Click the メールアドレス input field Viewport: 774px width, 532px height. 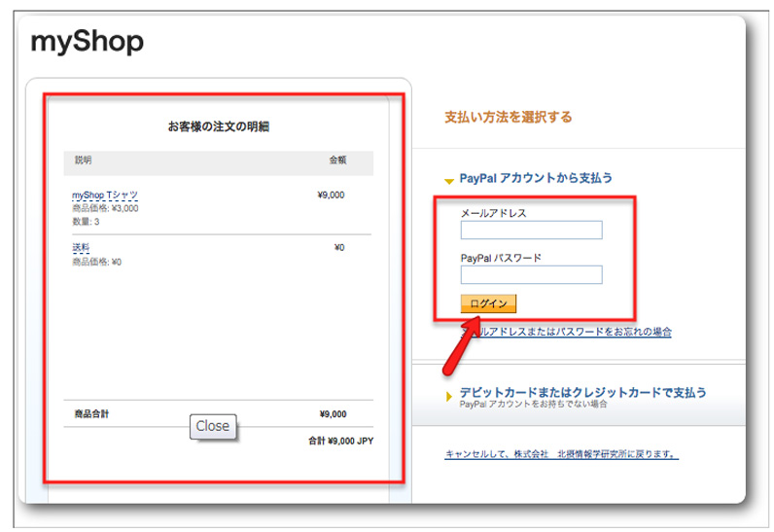[531, 230]
